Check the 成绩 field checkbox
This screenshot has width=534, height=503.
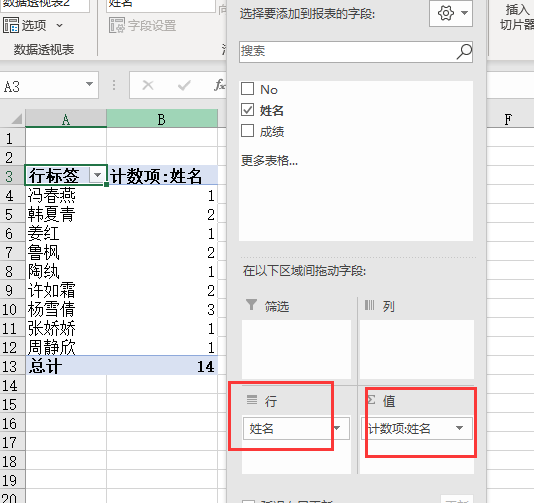pos(247,130)
